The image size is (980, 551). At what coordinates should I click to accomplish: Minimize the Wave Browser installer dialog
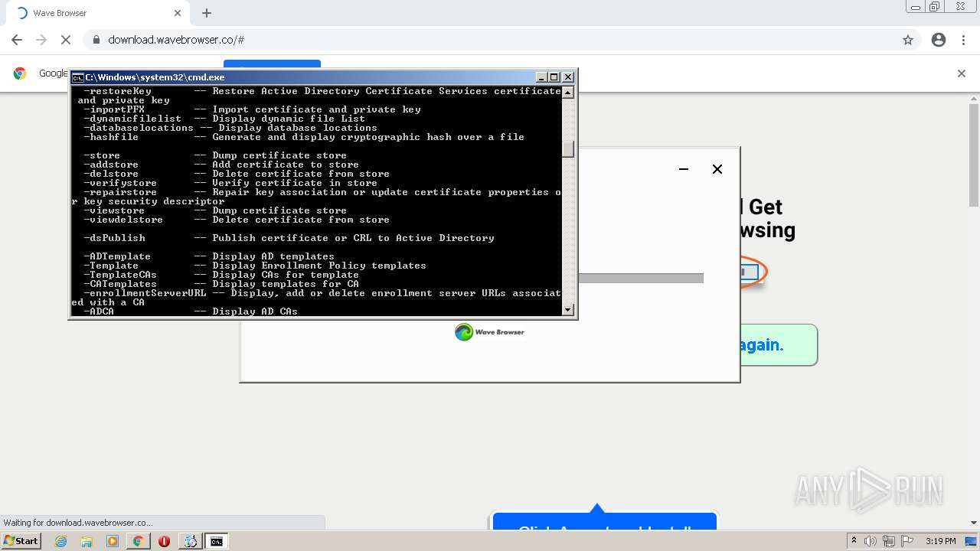tap(684, 169)
